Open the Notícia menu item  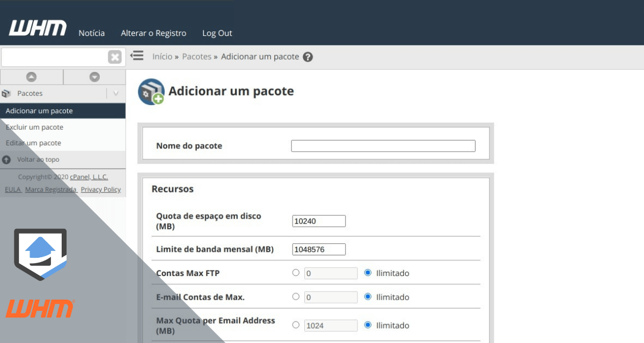pos(92,33)
